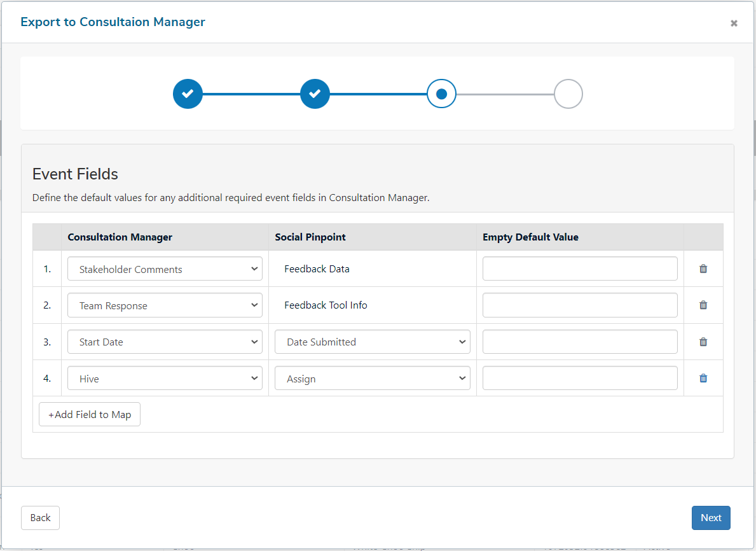Screen dimensions: 756x551
Task: Click default value field for Hive row
Action: 580,379
